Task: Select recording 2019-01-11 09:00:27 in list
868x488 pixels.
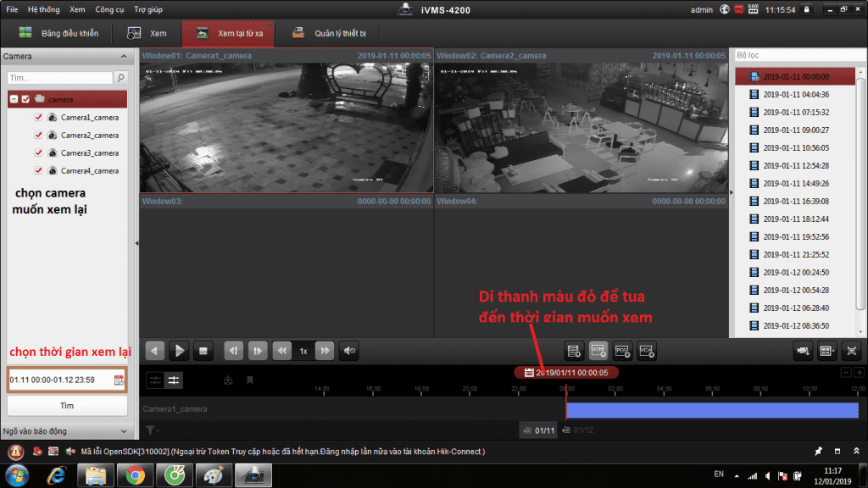Action: click(795, 130)
